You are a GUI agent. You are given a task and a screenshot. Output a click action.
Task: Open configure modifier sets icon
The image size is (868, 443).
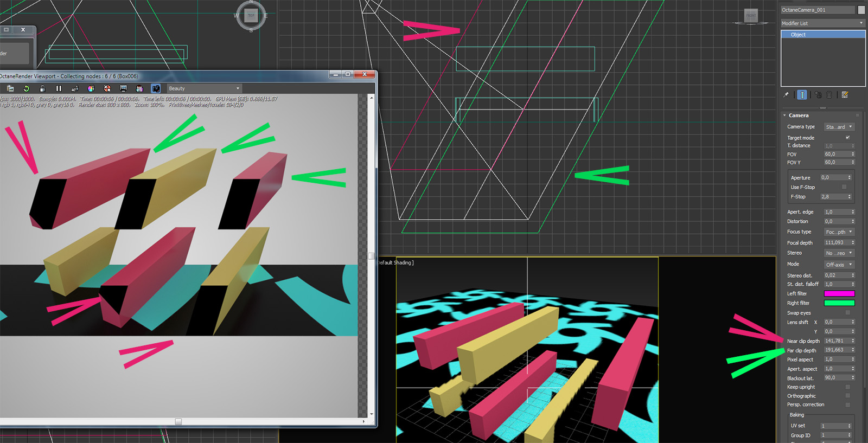pos(845,95)
